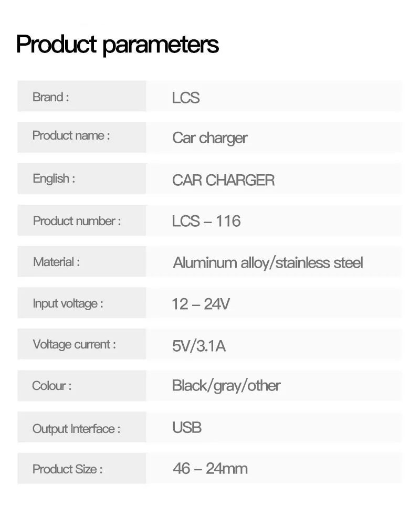Select the Product number label
Image resolution: width=420 pixels, height=518 pixels.
(77, 221)
